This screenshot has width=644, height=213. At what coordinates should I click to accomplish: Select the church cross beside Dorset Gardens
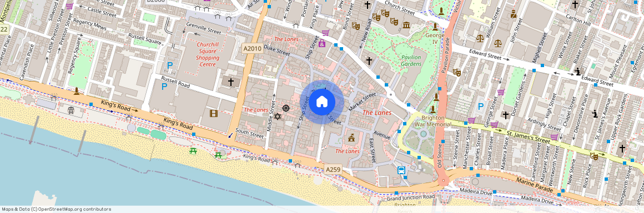[506, 115]
